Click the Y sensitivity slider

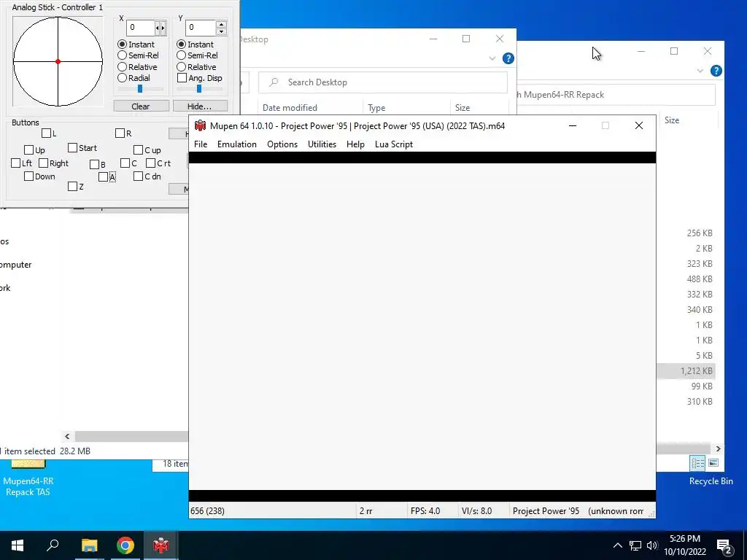click(x=199, y=88)
